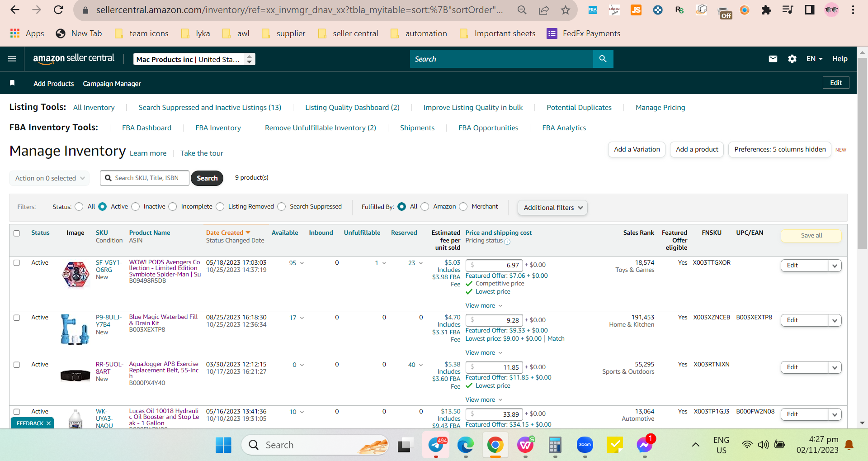Filter Fulfilled By to Merchant

coord(463,207)
